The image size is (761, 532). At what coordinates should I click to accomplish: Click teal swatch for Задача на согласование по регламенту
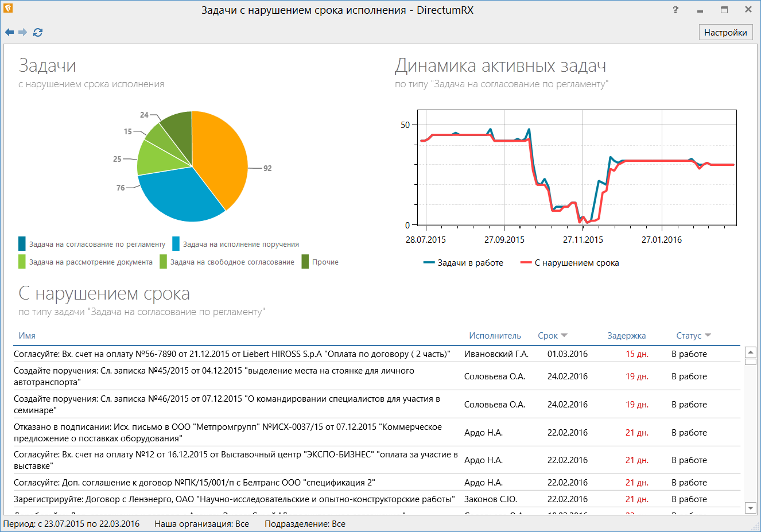coord(22,244)
